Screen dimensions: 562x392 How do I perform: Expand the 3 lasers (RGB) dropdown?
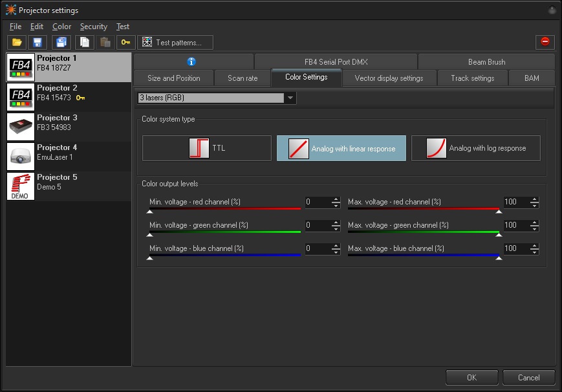click(x=290, y=98)
